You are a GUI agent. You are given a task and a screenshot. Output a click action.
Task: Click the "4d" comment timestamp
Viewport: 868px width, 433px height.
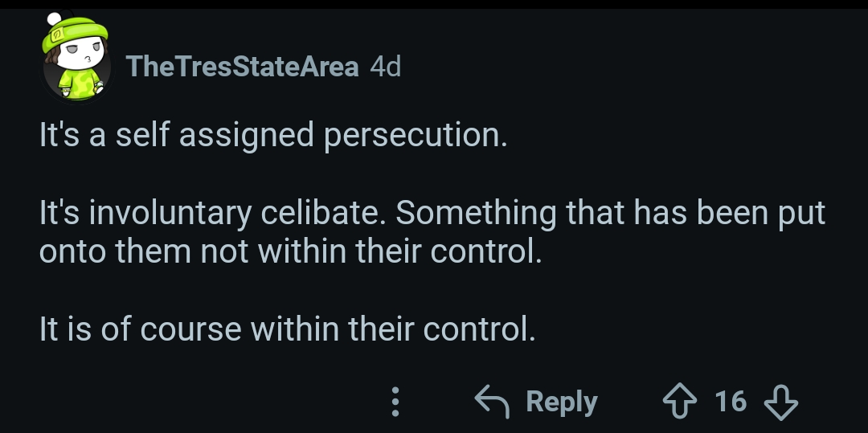click(385, 67)
